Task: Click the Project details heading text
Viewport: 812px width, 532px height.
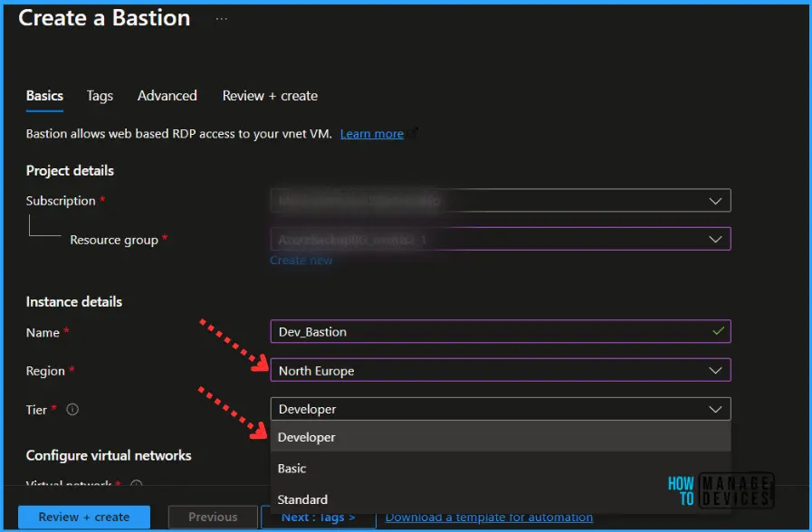Action: tap(70, 171)
